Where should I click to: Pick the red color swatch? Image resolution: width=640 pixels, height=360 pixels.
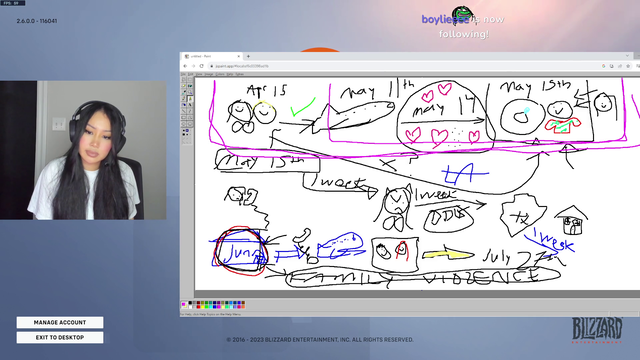click(x=198, y=307)
